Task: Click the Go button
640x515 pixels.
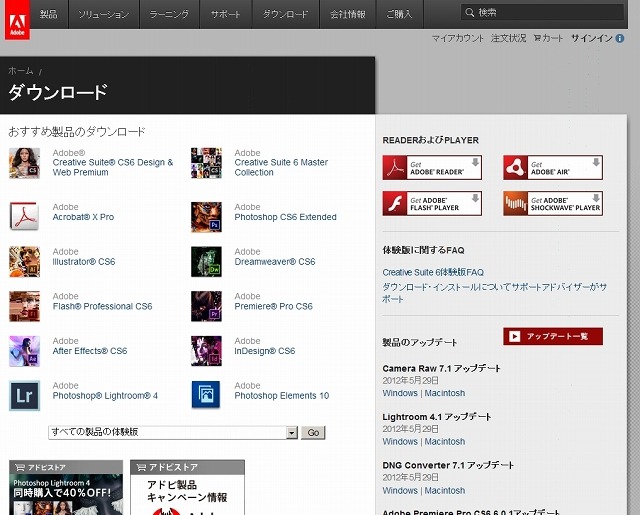Action: [313, 433]
